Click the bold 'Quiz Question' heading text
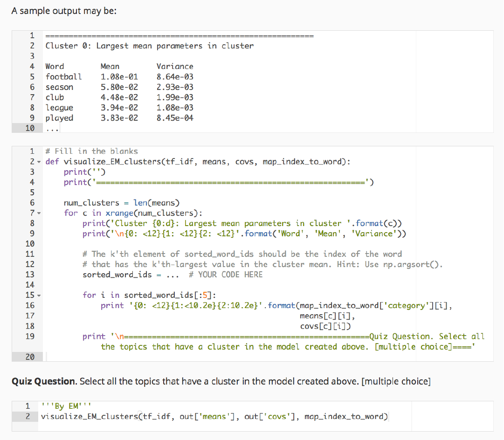The height and width of the screenshot is (440, 504). tap(44, 381)
